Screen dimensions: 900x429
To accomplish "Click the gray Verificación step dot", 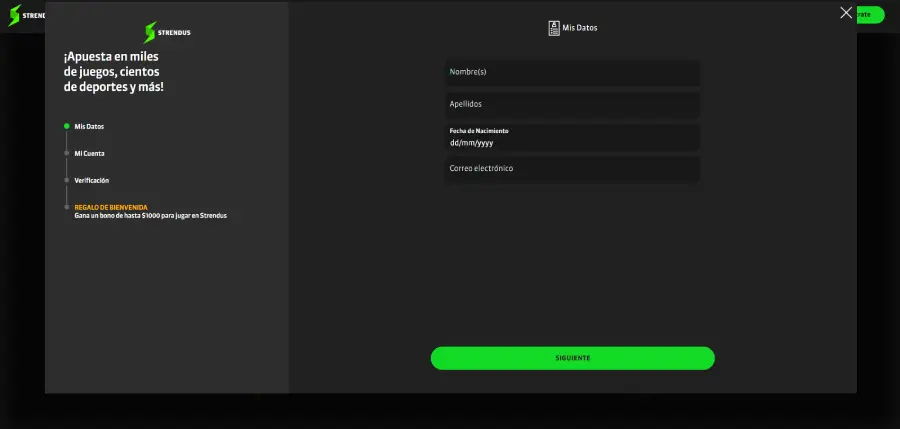I will tap(67, 180).
